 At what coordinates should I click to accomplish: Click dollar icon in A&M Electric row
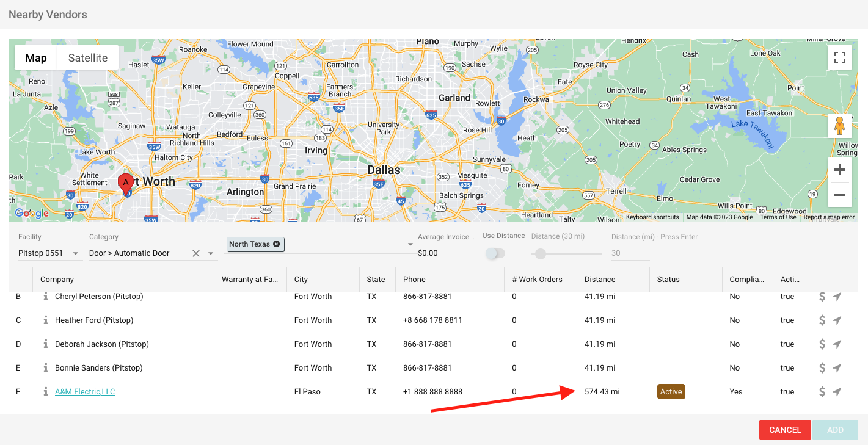click(822, 391)
